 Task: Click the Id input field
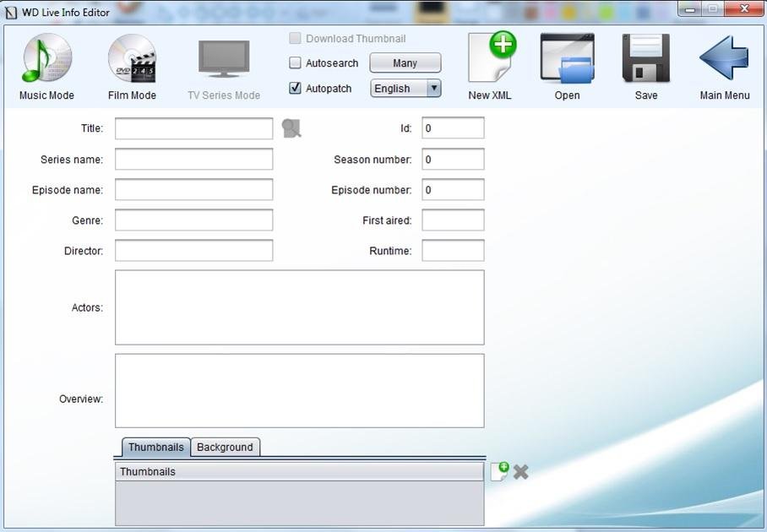tap(453, 128)
